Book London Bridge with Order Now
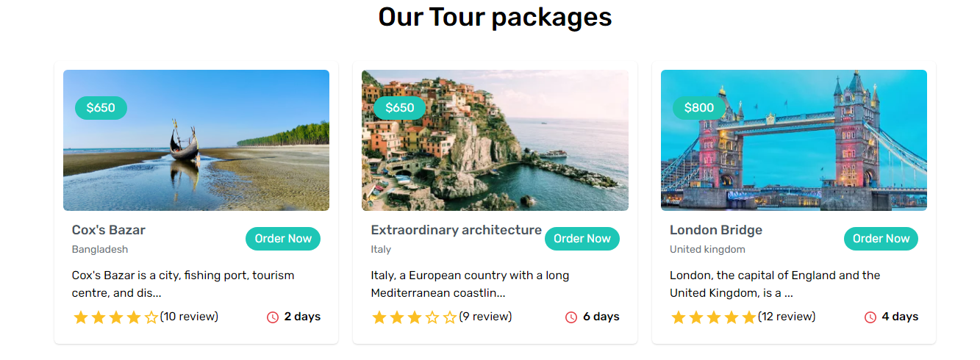980x360 pixels. click(881, 239)
